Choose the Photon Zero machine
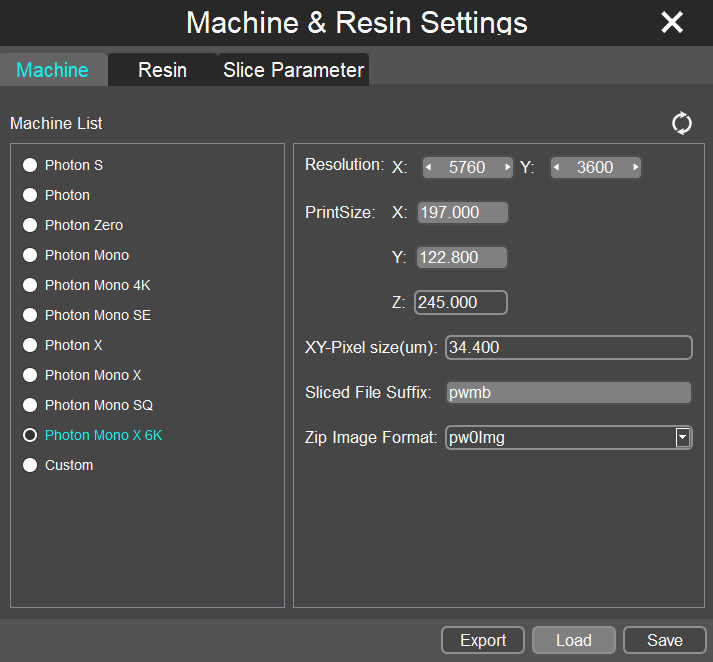This screenshot has width=713, height=662. point(30,225)
